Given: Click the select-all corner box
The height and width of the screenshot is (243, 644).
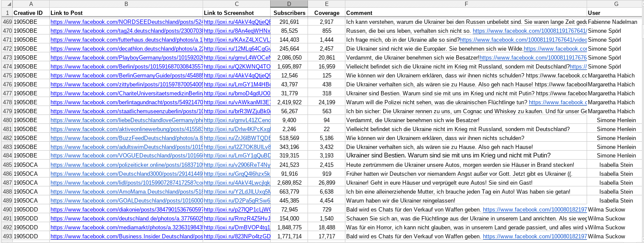Looking at the screenshot, I should (x=6, y=4).
